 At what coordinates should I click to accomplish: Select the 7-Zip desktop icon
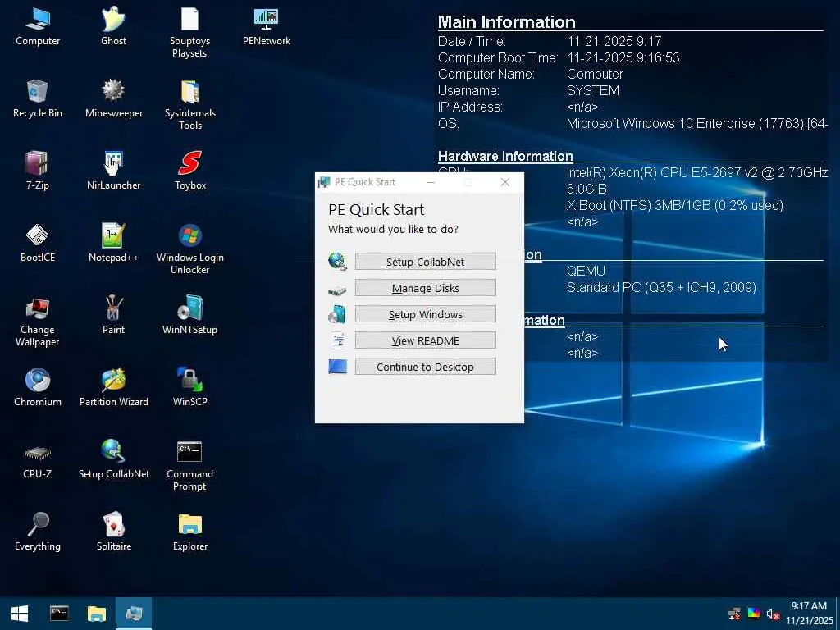pyautogui.click(x=38, y=171)
